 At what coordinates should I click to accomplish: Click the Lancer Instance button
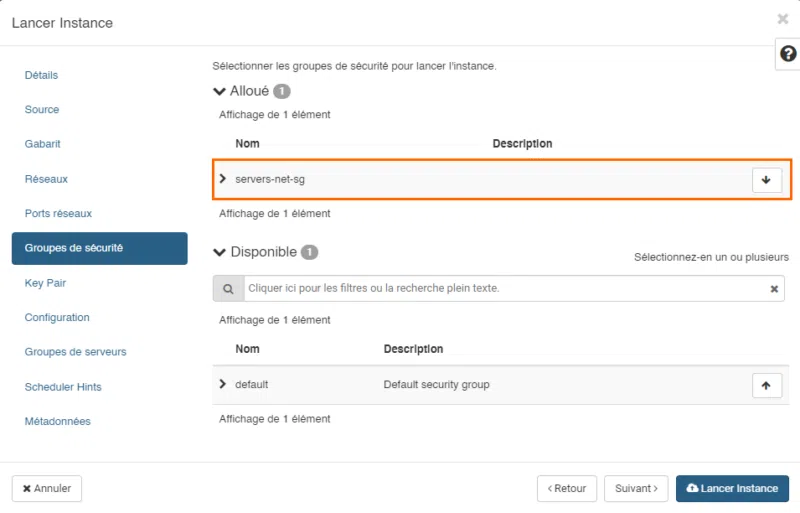[732, 488]
